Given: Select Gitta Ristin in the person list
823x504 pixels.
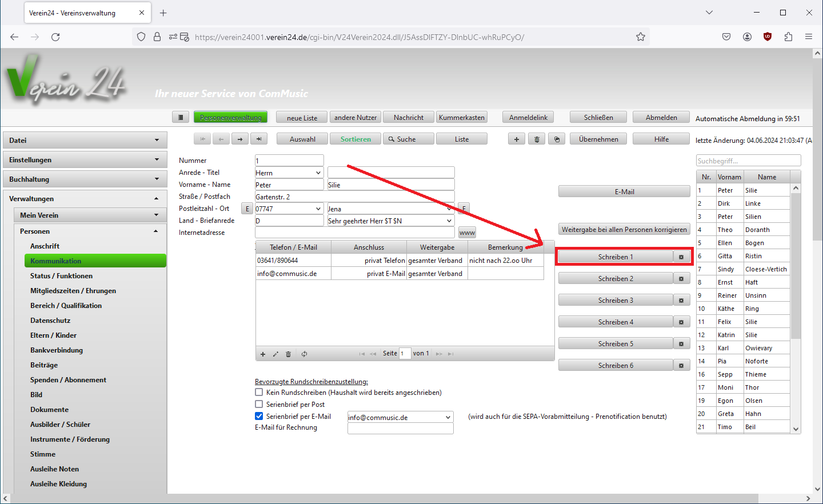Looking at the screenshot, I should 743,256.
